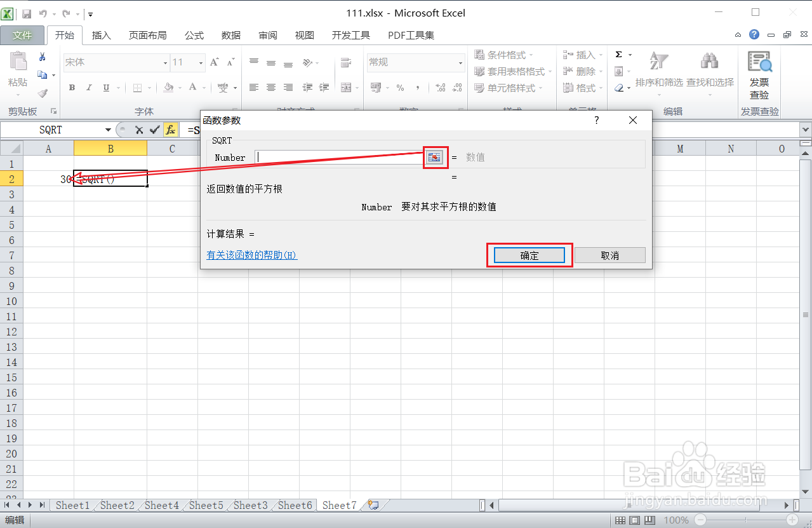Click the Fill Color bucket icon

tap(168, 88)
